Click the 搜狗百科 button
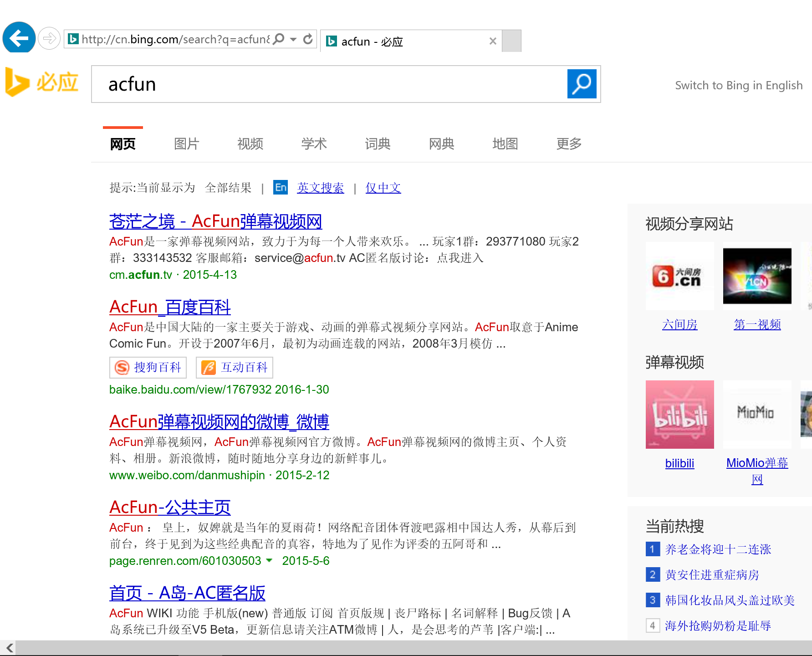This screenshot has height=656, width=812. click(148, 368)
